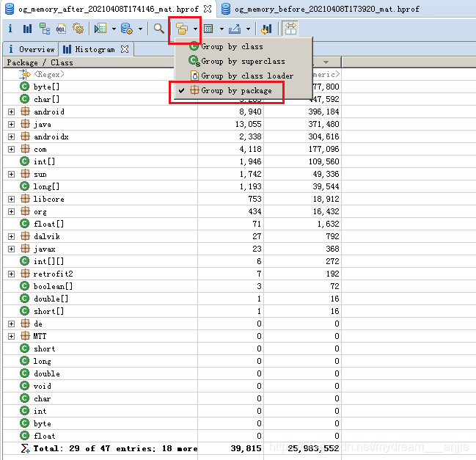This screenshot has width=476, height=460.
Task: Click the retrofit2 package icon
Action: [25, 274]
